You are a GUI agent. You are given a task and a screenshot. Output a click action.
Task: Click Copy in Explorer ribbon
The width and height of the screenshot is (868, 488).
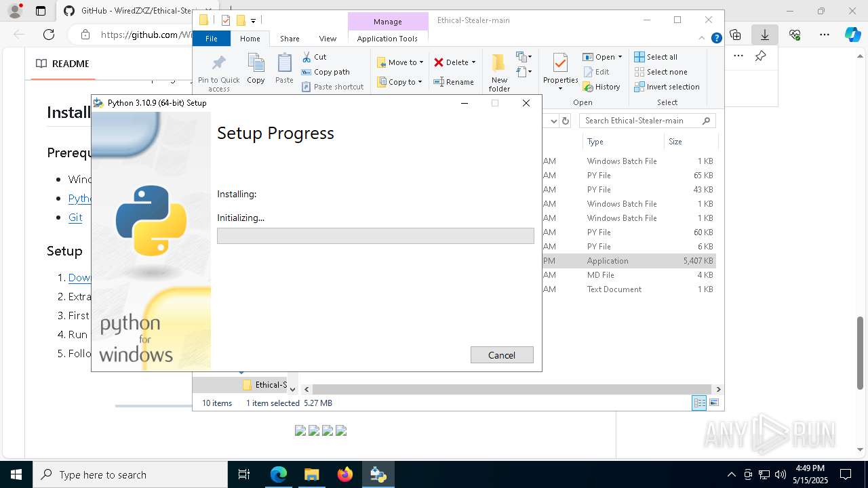(x=256, y=68)
